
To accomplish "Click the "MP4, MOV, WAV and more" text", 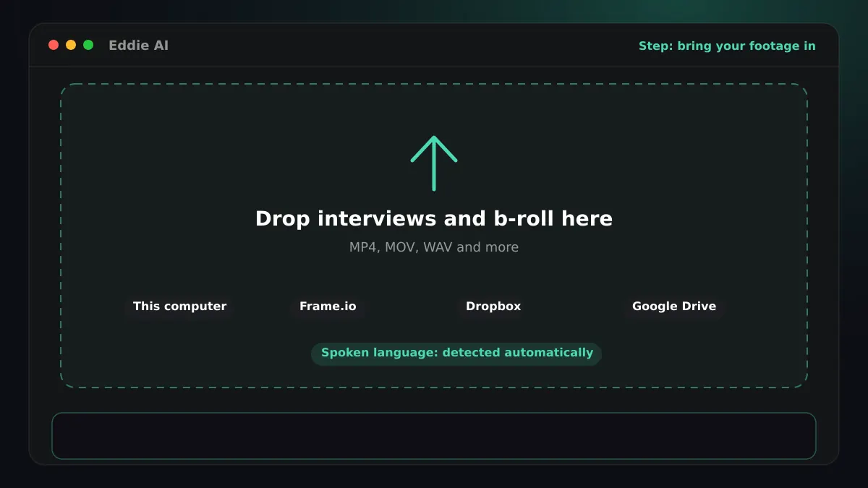I will coord(434,247).
